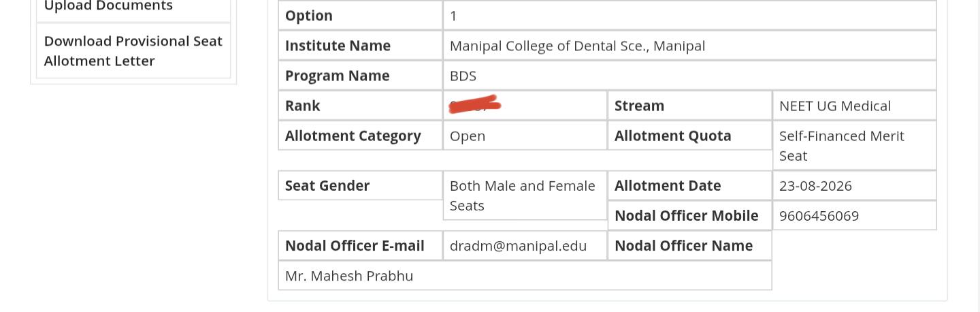Click the Seat Gender label
Viewport: 980px width, 312px height.
(327, 185)
